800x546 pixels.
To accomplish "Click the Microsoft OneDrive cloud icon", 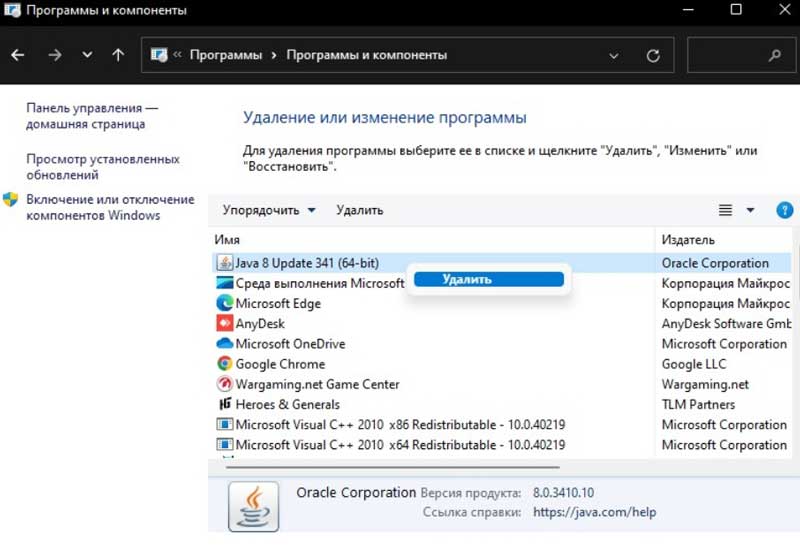I will pos(224,343).
